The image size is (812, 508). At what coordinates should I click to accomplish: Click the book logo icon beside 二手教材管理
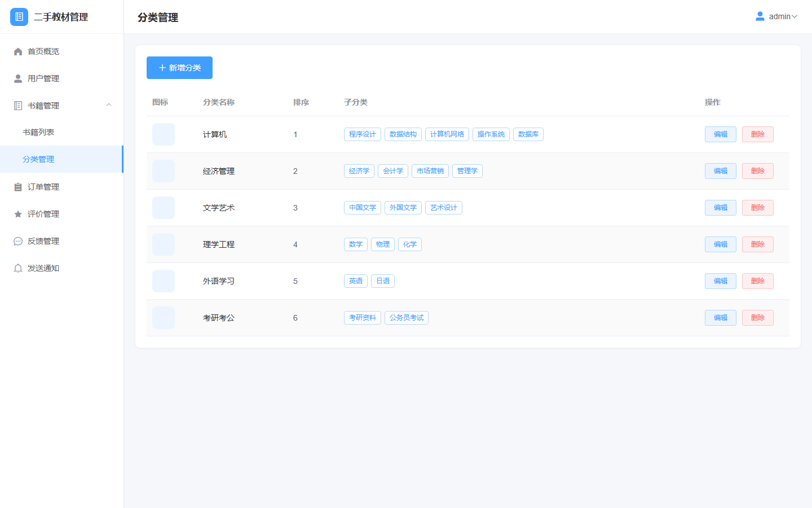[19, 17]
